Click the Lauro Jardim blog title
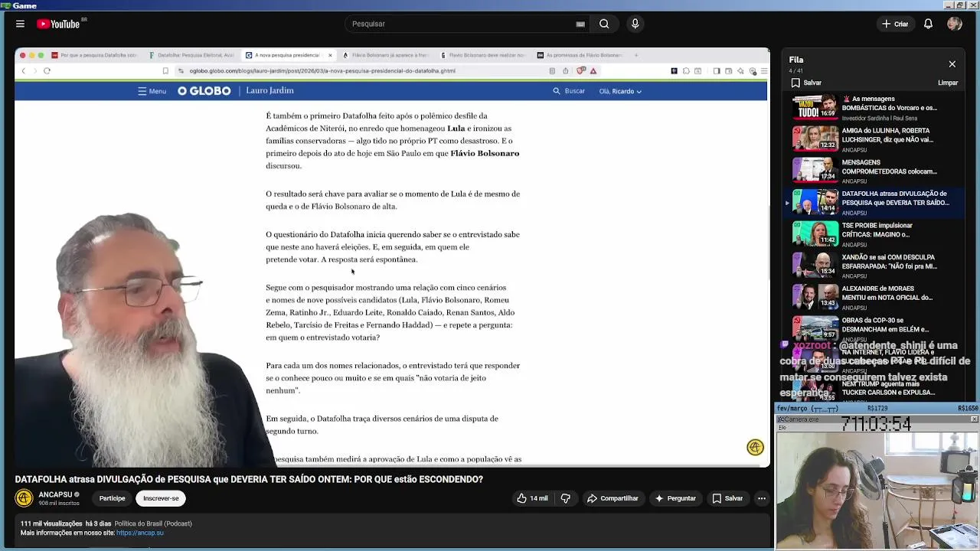 click(269, 90)
